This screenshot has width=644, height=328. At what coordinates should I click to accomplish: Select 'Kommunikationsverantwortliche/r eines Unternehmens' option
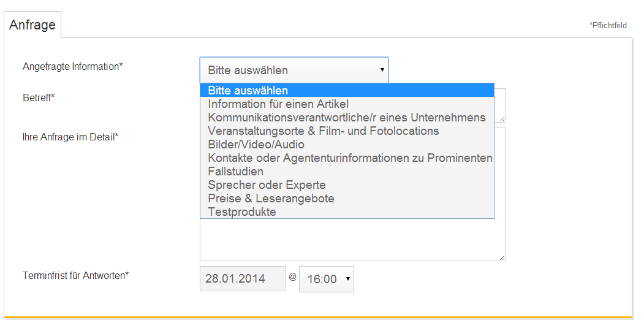point(347,118)
